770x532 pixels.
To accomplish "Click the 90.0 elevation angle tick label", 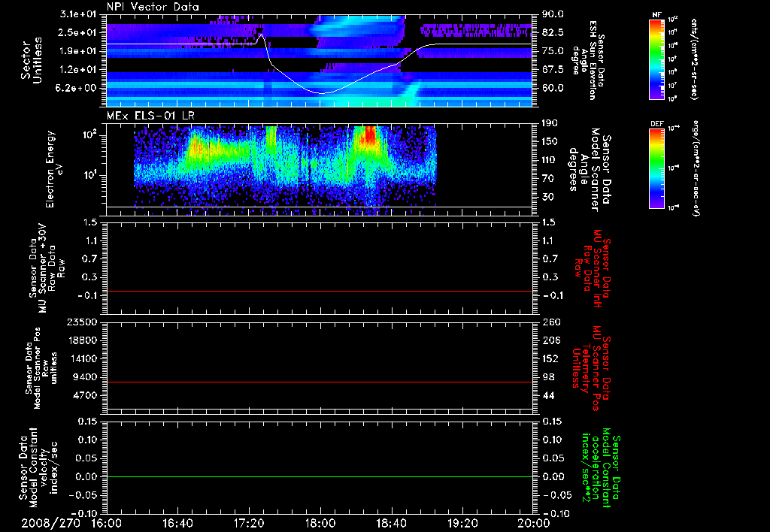I will (553, 14).
